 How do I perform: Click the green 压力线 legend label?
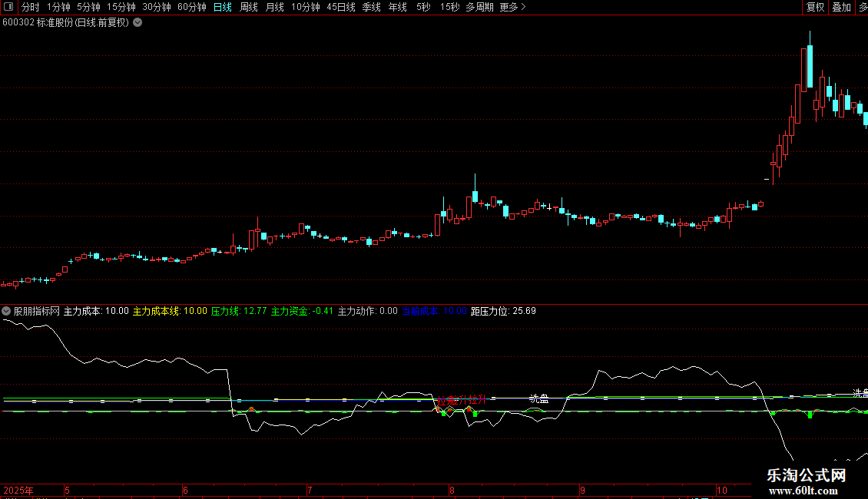click(x=226, y=311)
